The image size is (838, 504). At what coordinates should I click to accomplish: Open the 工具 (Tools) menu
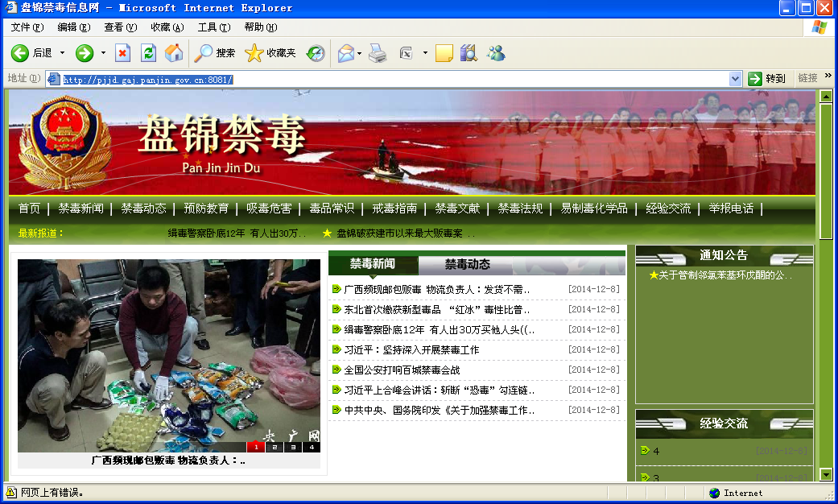coord(214,27)
